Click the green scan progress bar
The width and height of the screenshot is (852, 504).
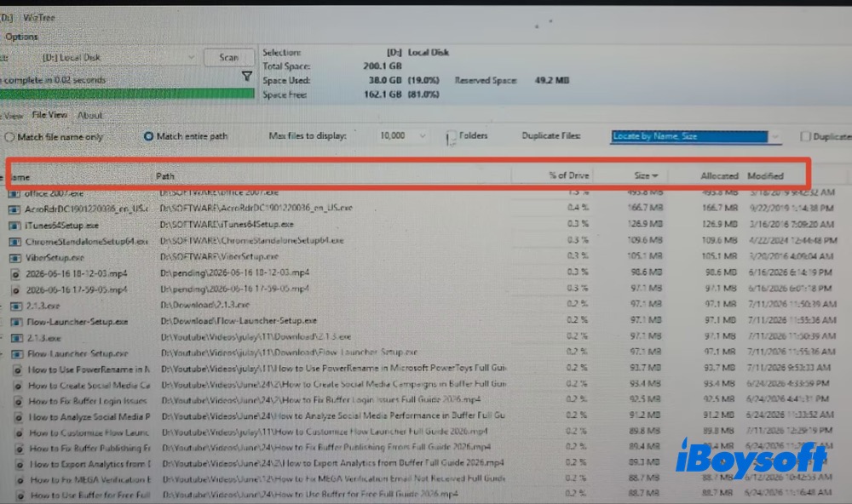(x=127, y=94)
